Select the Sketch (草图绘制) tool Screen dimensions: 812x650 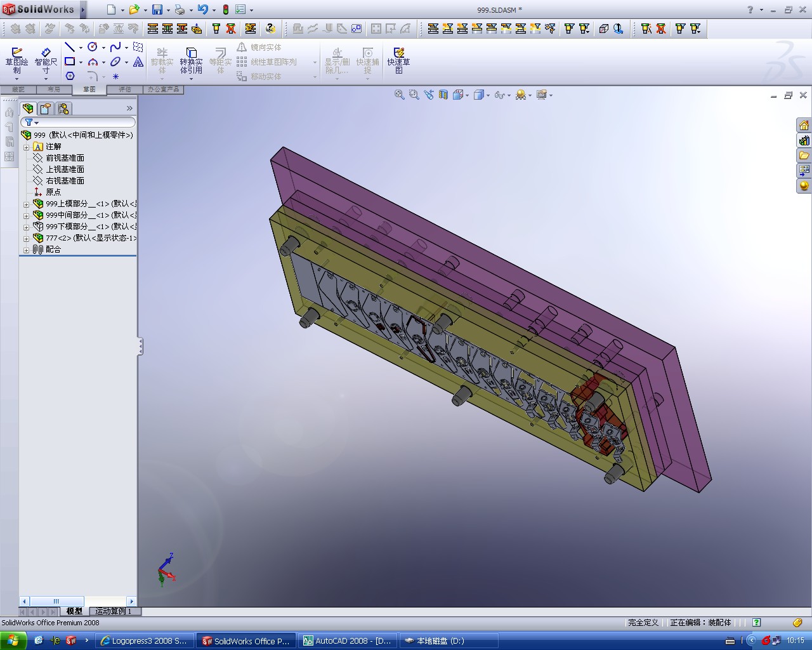tap(17, 61)
